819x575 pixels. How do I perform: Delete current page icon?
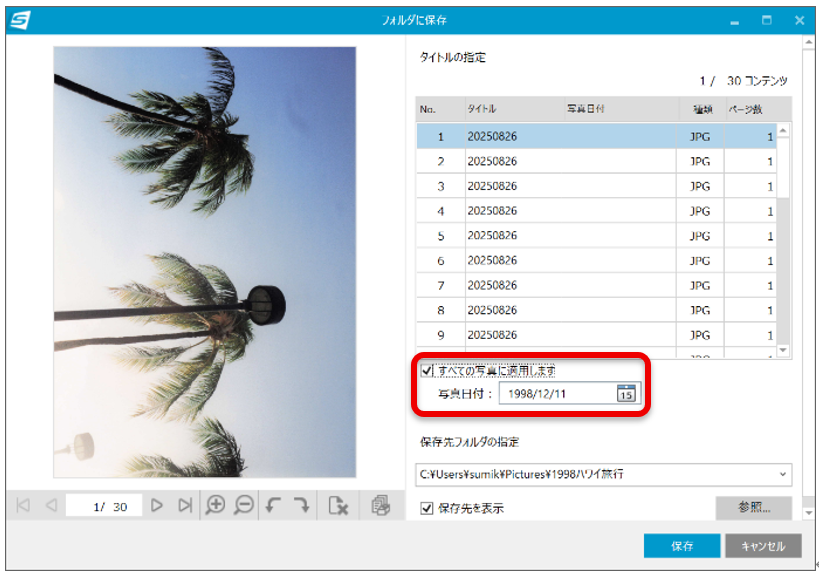pyautogui.click(x=338, y=506)
